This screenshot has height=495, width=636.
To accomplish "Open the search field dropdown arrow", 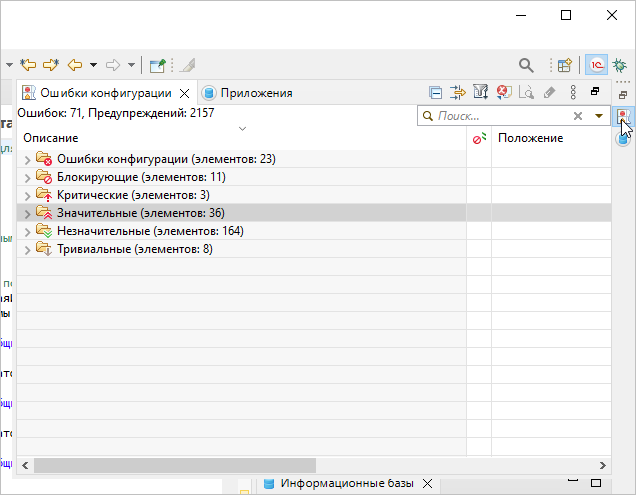I will tap(598, 116).
